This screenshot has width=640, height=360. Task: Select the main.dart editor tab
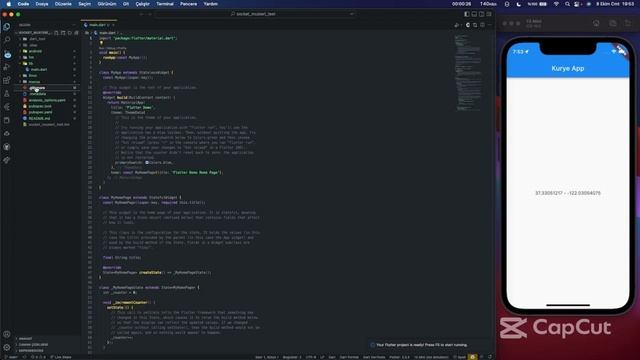point(99,25)
